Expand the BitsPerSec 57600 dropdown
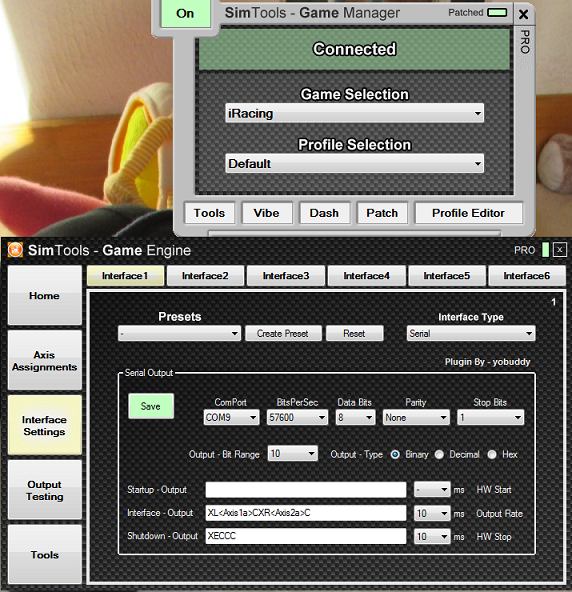Screen dimensions: 572x592 [x=297, y=418]
